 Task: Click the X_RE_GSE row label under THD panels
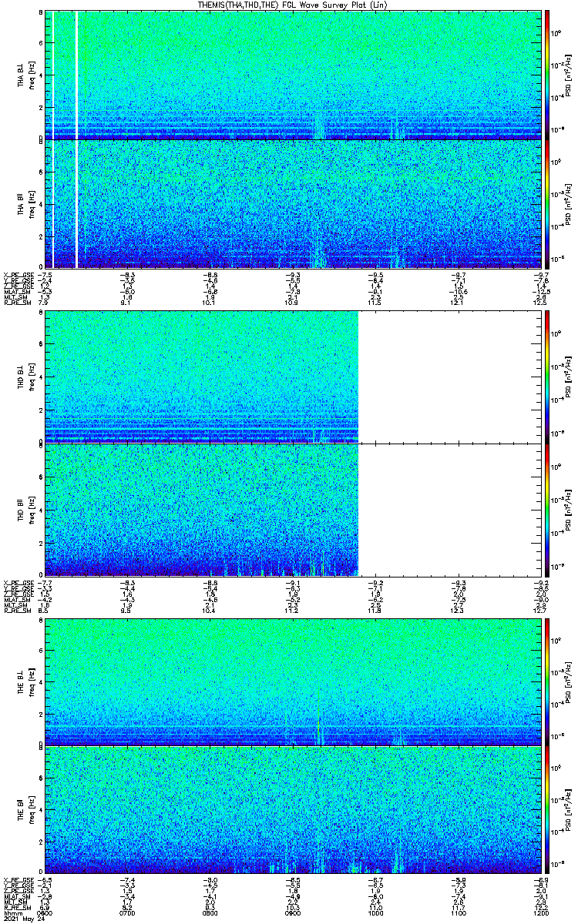17,582
